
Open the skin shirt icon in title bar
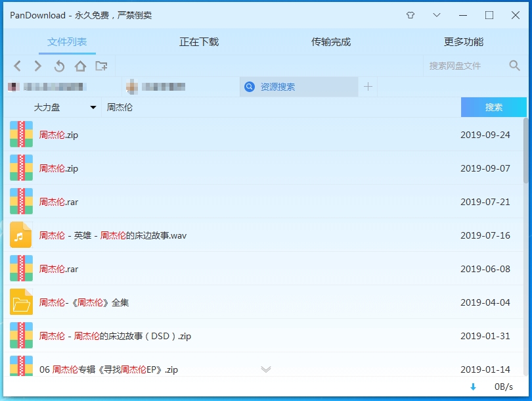tap(410, 15)
